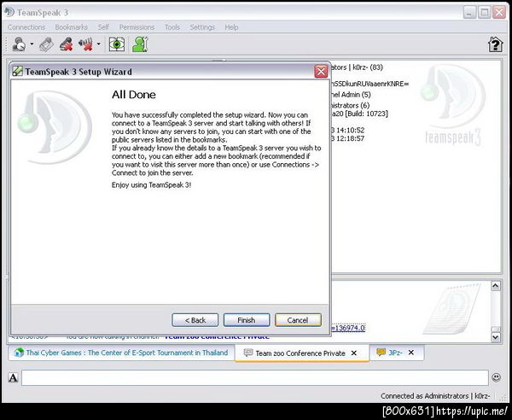The height and width of the screenshot is (420, 512).
Task: Cancel the Setup Wizard
Action: (x=298, y=320)
